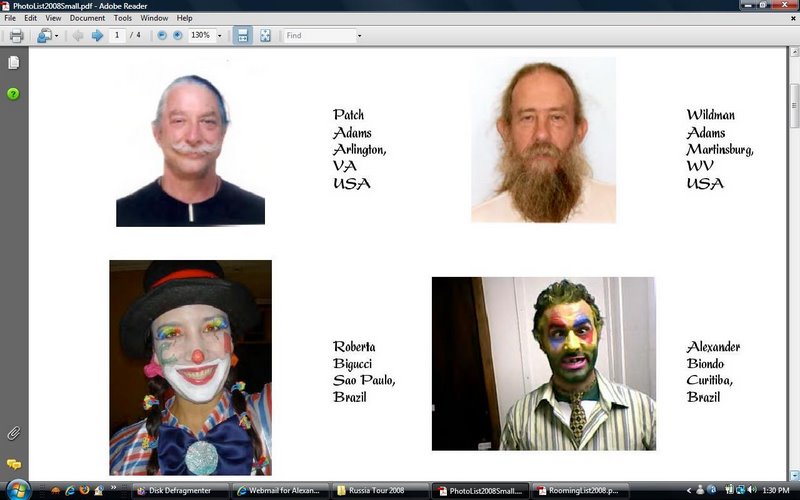Viewport: 800px width, 500px height.
Task: Show hidden system tray icons arrow
Action: pos(689,491)
